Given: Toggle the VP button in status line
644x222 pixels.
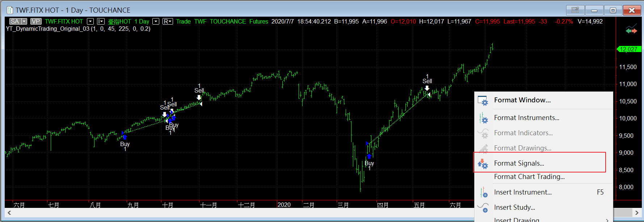Looking at the screenshot, I should click(x=35, y=22).
